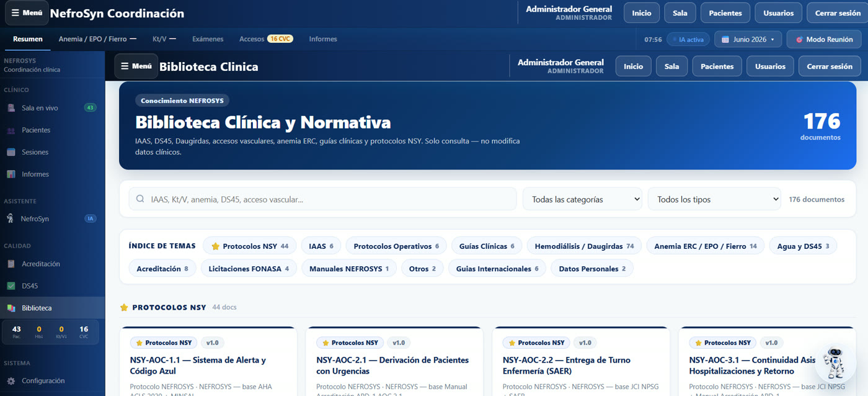
Task: Open the NefroSyn assistant robot icon in sidebar
Action: (x=11, y=218)
